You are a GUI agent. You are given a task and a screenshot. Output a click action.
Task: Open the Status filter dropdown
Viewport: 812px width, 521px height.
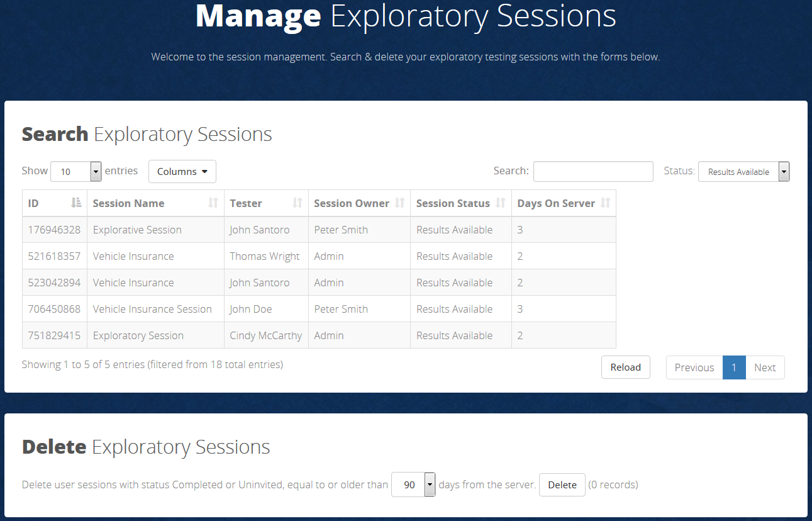click(743, 171)
